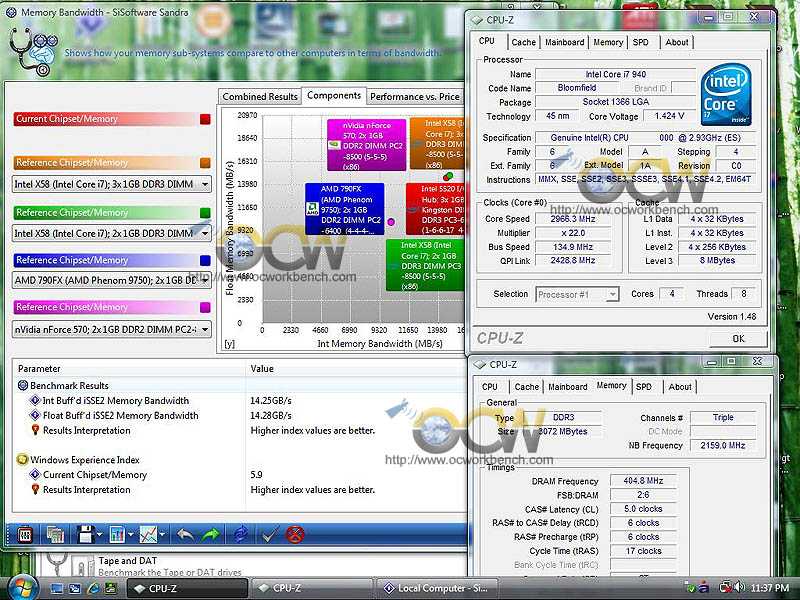Click the OK button in CPU-Z
The image size is (800, 600).
[738, 338]
